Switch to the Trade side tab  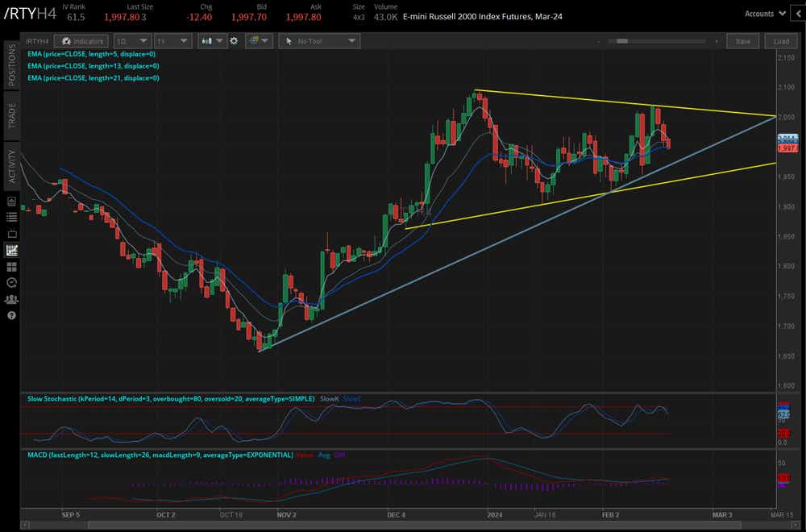[11, 115]
